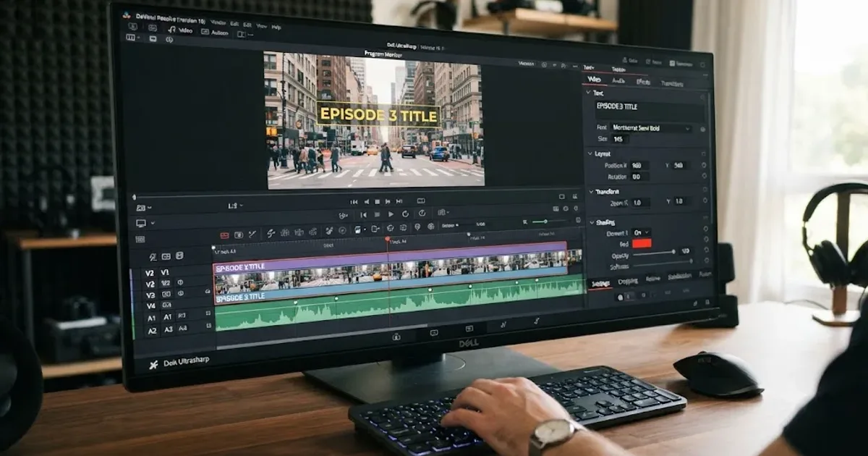Viewport: 868px width, 456px height.
Task: Switch to the Effects tab in the inspector
Action: point(642,82)
